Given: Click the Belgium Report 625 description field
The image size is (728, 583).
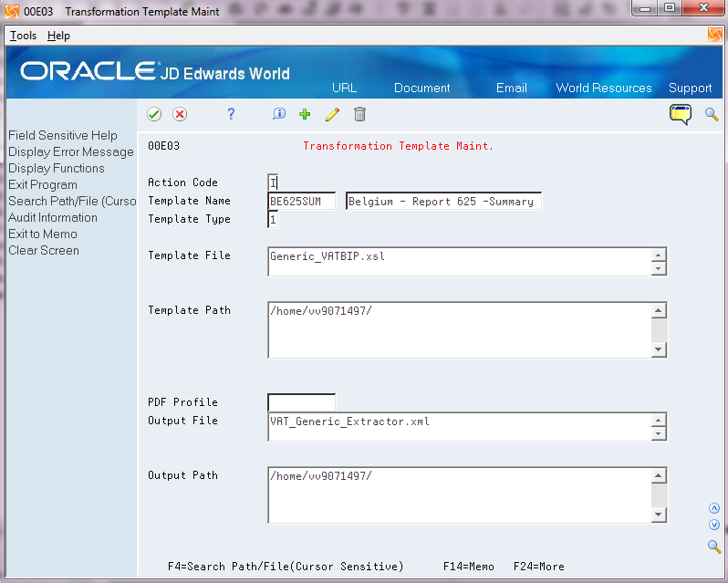Looking at the screenshot, I should point(444,201).
